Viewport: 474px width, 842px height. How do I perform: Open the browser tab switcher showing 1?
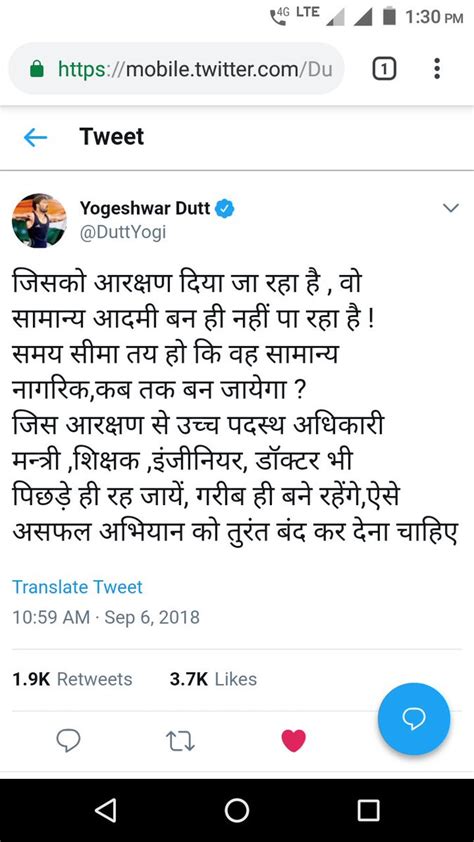384,69
